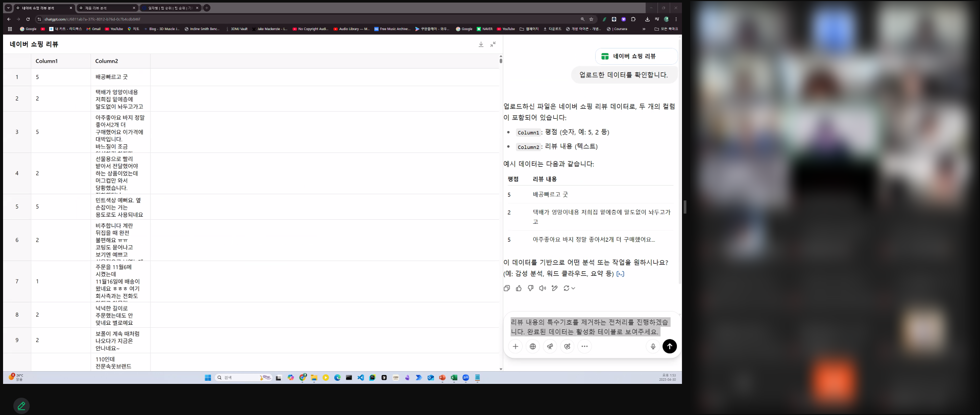Switch to the 제품 리뷰 분석 tab
Viewport: 980px width, 415px height.
[107, 8]
